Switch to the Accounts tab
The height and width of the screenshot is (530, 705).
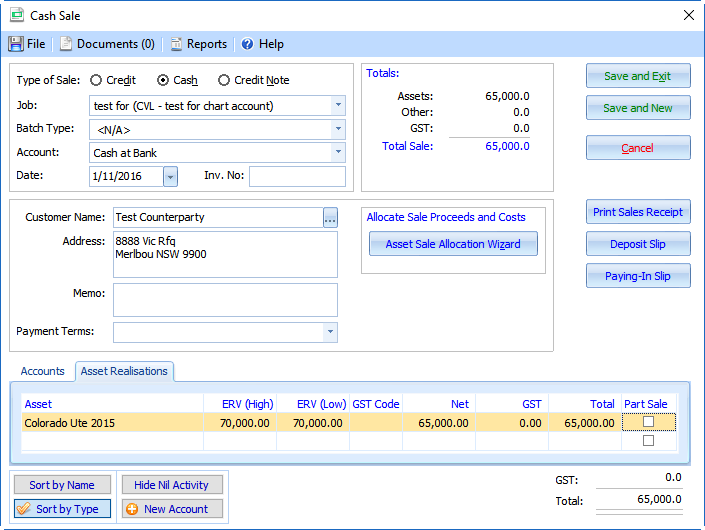tap(43, 371)
